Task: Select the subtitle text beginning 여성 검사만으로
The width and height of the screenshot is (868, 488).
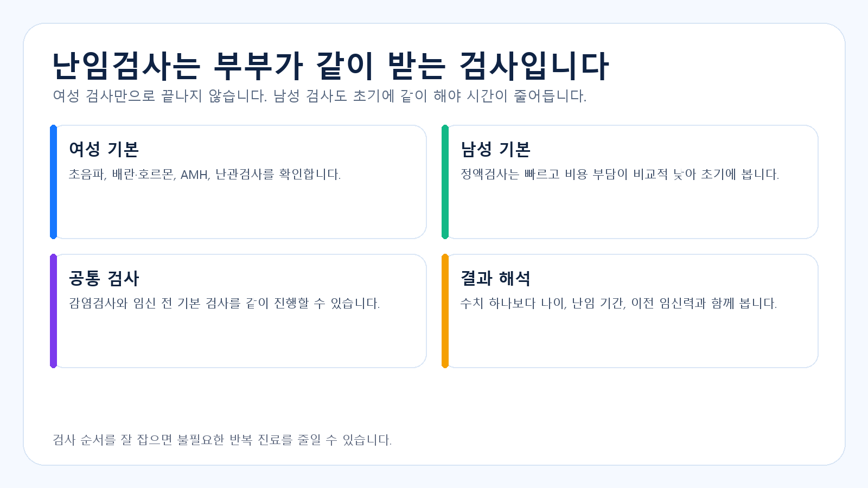Action: click(x=320, y=96)
